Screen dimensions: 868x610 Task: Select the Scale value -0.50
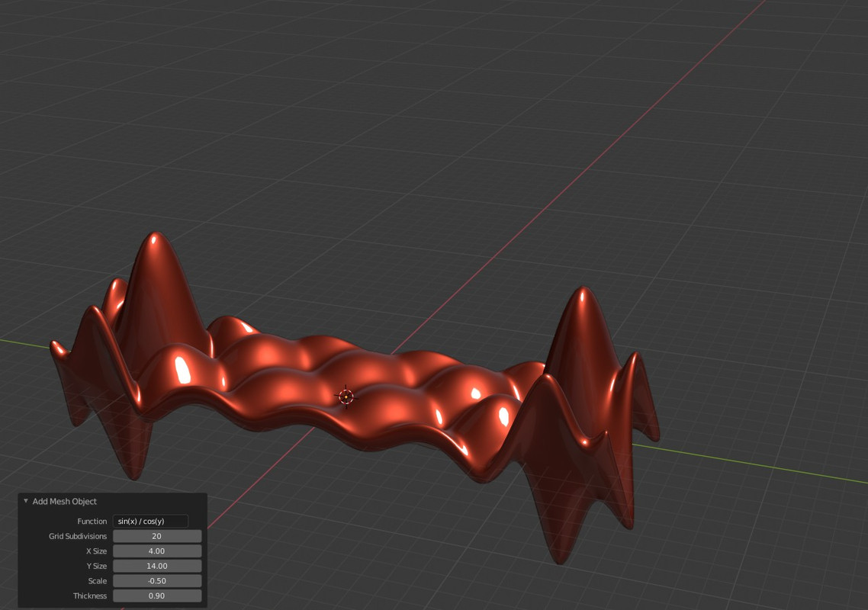pyautogui.click(x=156, y=581)
